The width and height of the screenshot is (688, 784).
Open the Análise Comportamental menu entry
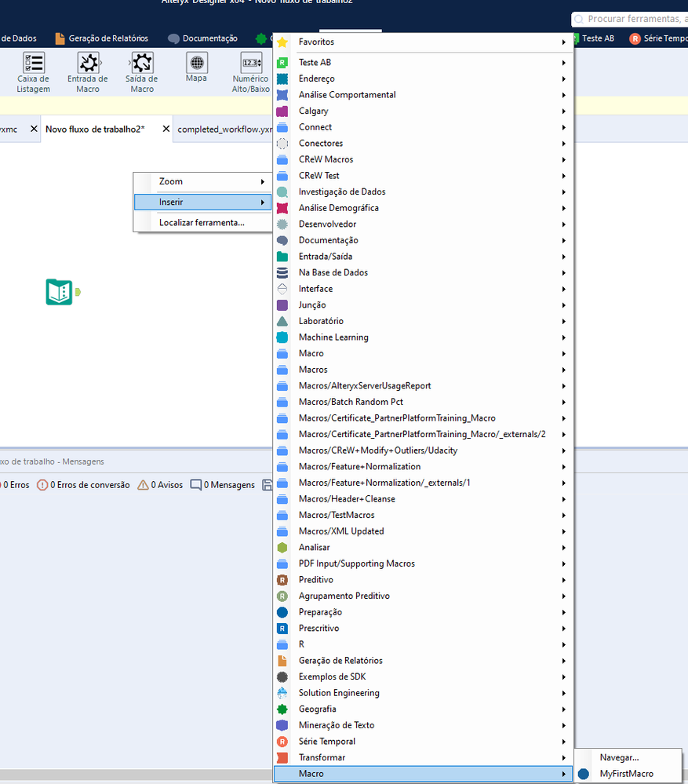[423, 95]
